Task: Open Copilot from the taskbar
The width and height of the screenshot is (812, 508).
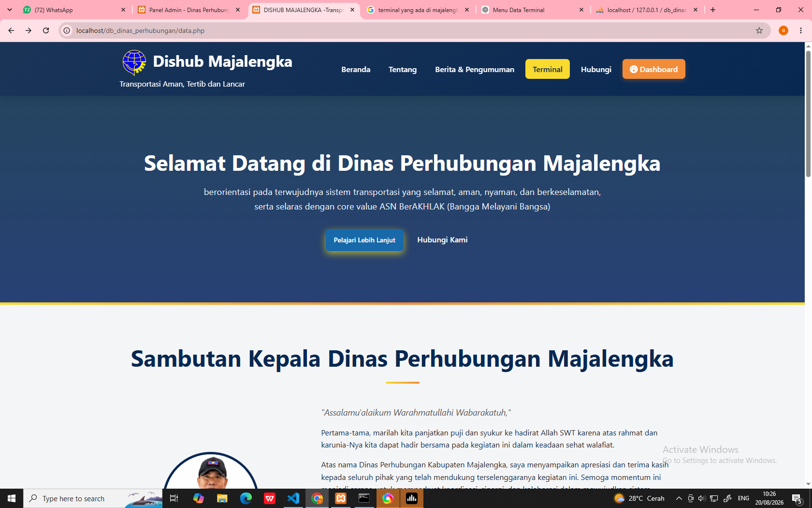Action: (199, 498)
